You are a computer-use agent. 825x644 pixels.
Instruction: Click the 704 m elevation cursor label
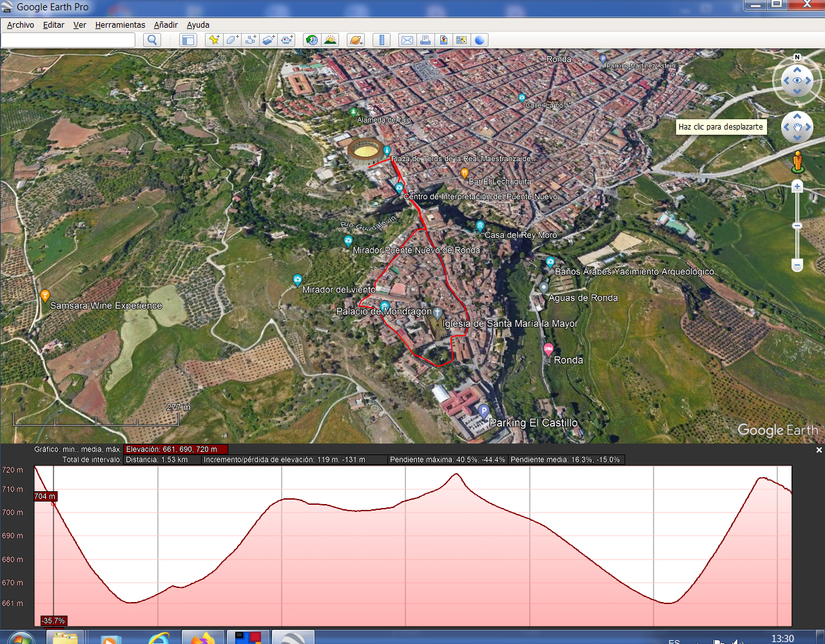coord(45,496)
